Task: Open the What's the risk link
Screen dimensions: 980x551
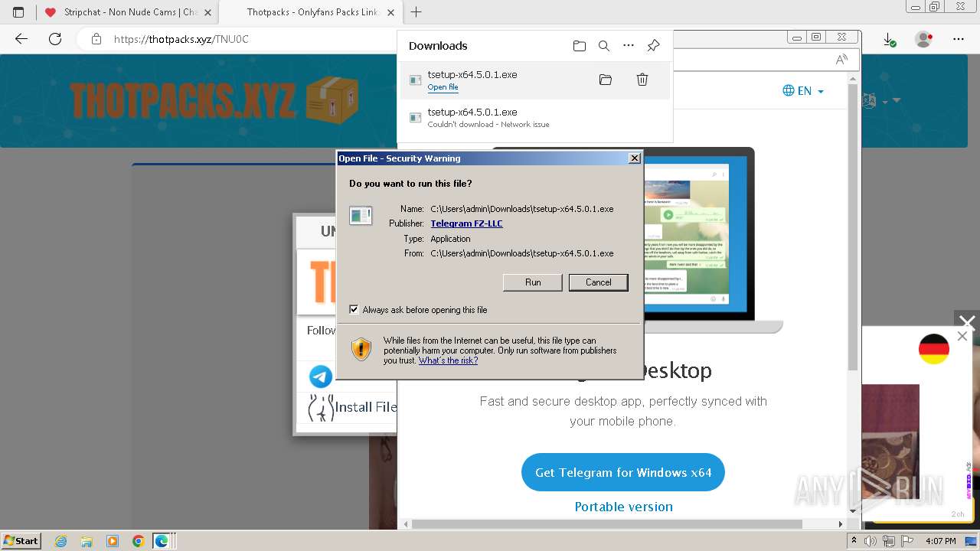Action: click(448, 360)
